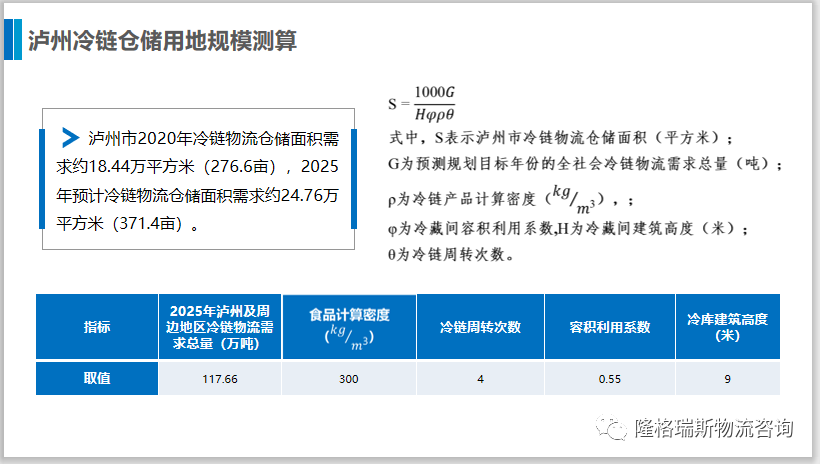Click header cell 食品计算密度
820x464 pixels.
click(349, 327)
